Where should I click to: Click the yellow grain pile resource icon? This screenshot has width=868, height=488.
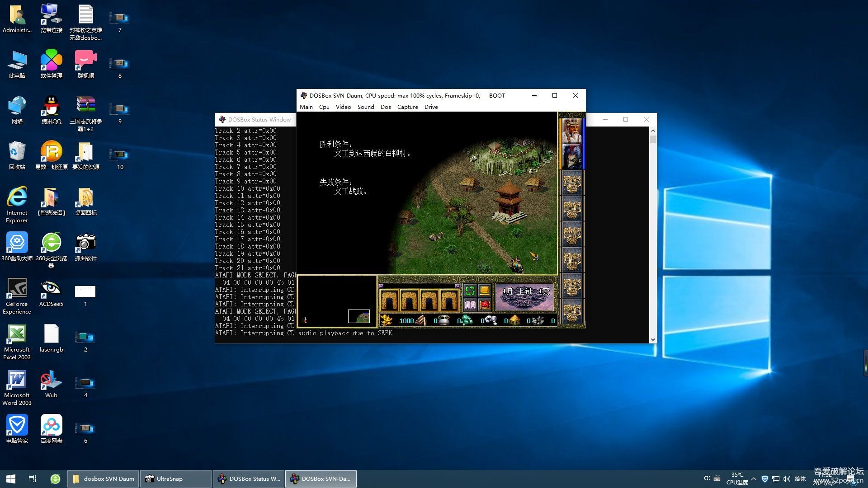pos(514,320)
